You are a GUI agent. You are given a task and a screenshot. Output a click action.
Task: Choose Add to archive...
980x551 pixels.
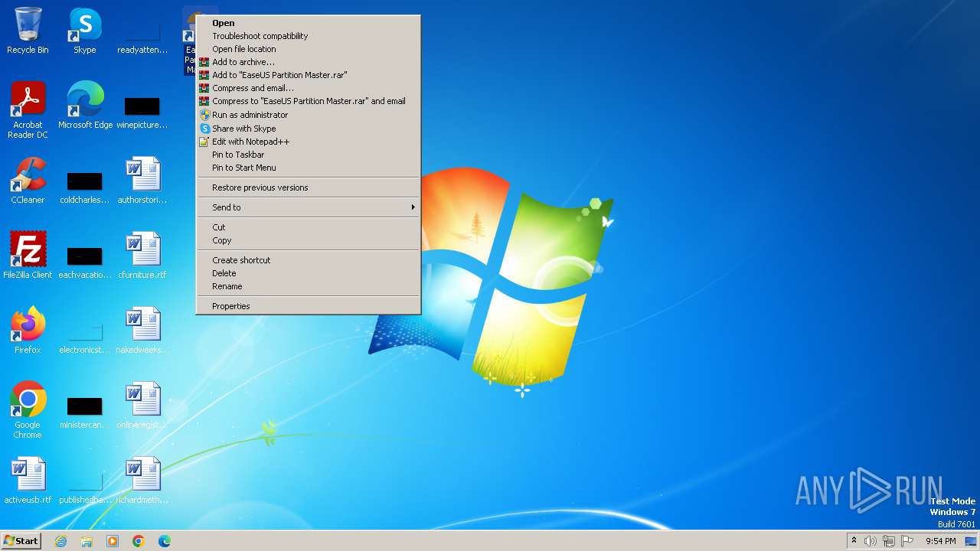[309, 62]
